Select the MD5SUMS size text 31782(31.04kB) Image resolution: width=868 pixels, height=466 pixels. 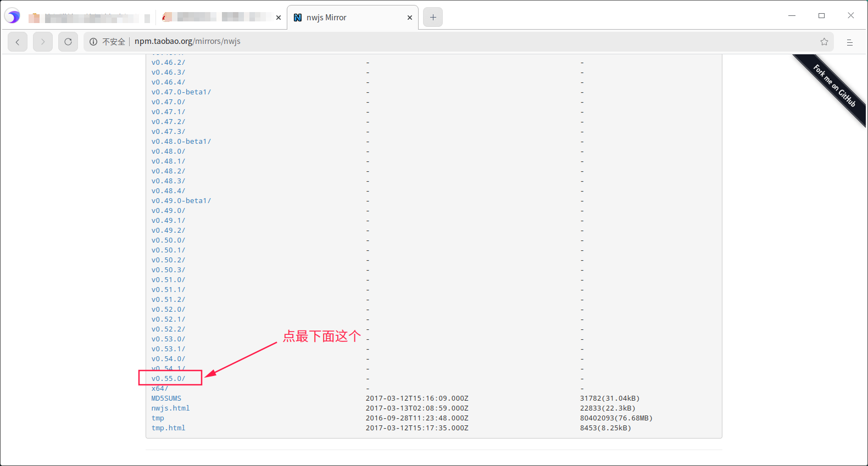610,398
